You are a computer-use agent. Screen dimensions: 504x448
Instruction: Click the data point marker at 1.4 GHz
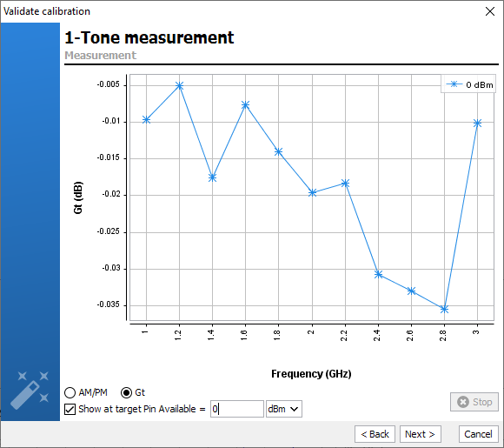(x=212, y=177)
